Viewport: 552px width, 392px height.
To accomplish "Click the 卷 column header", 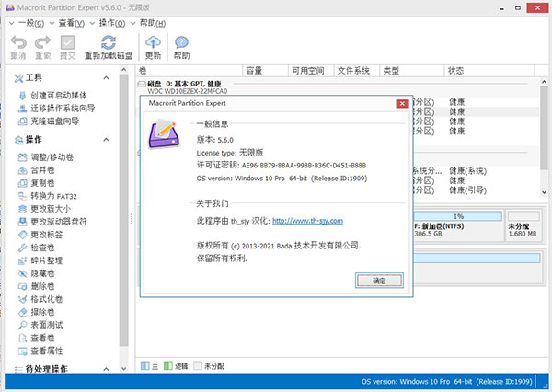I will [x=190, y=71].
